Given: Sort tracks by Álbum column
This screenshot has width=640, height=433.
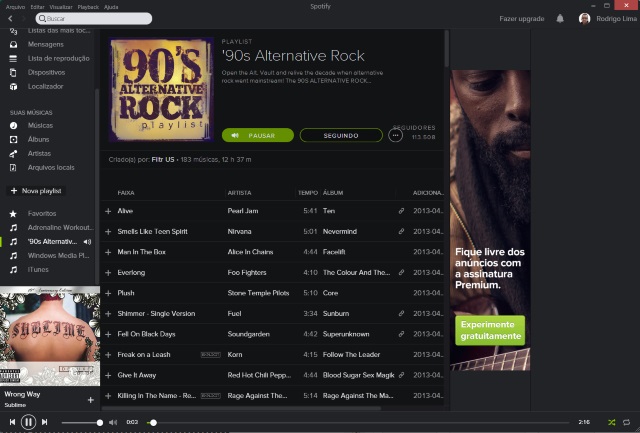Looking at the screenshot, I should click(333, 193).
